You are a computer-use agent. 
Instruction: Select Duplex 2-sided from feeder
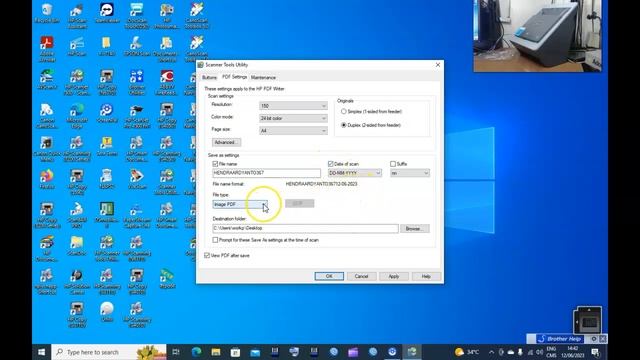344,125
